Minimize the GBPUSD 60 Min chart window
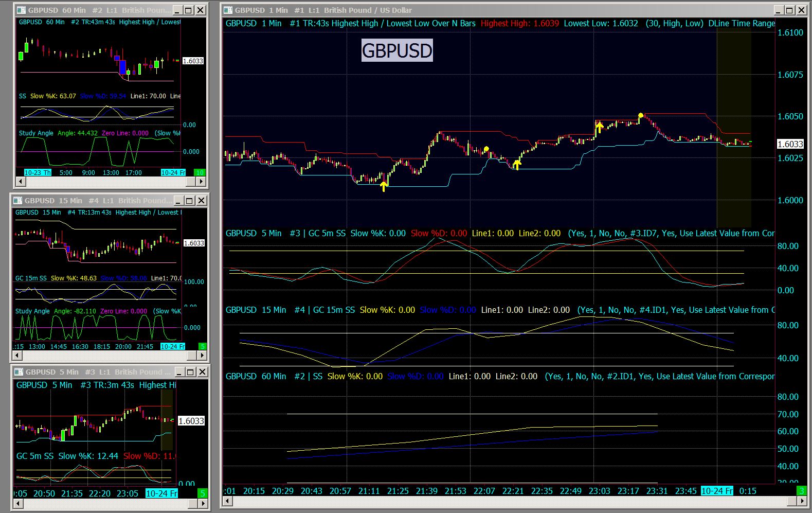812x513 pixels. coord(177,10)
